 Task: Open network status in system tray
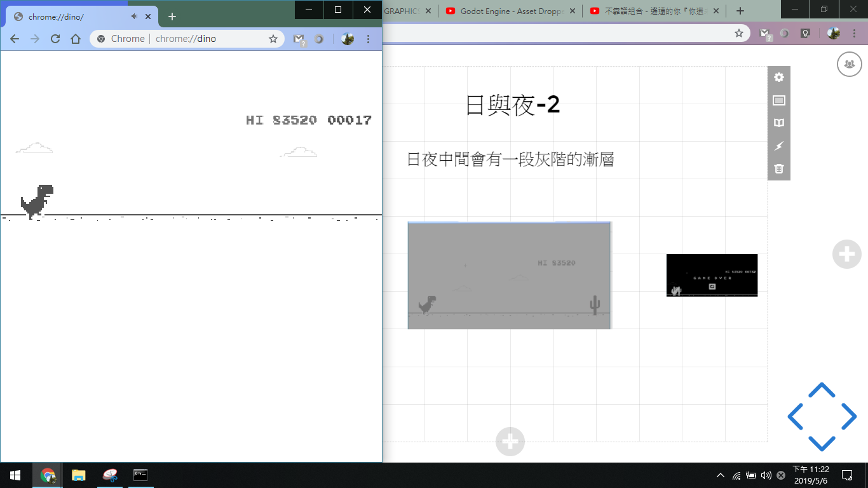[736, 475]
